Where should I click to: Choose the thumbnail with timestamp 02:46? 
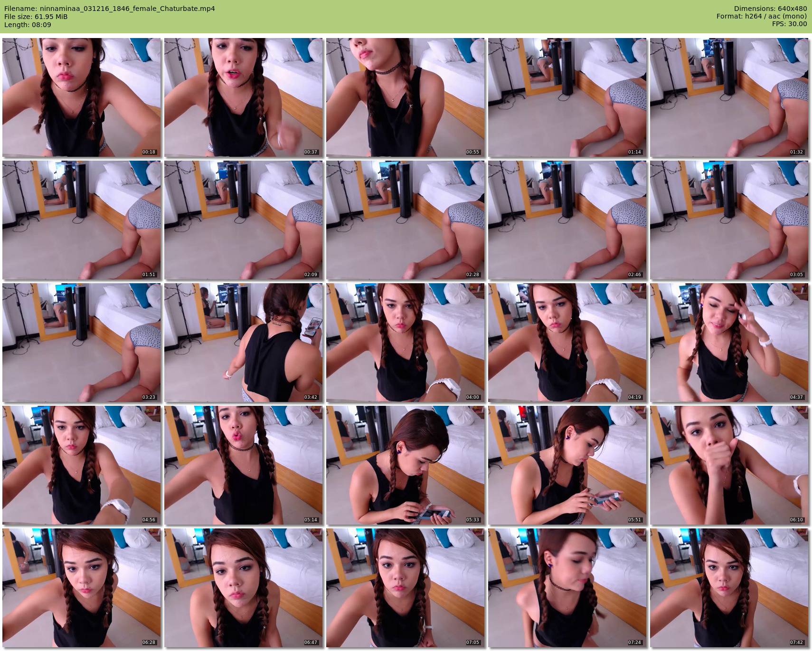pos(567,220)
